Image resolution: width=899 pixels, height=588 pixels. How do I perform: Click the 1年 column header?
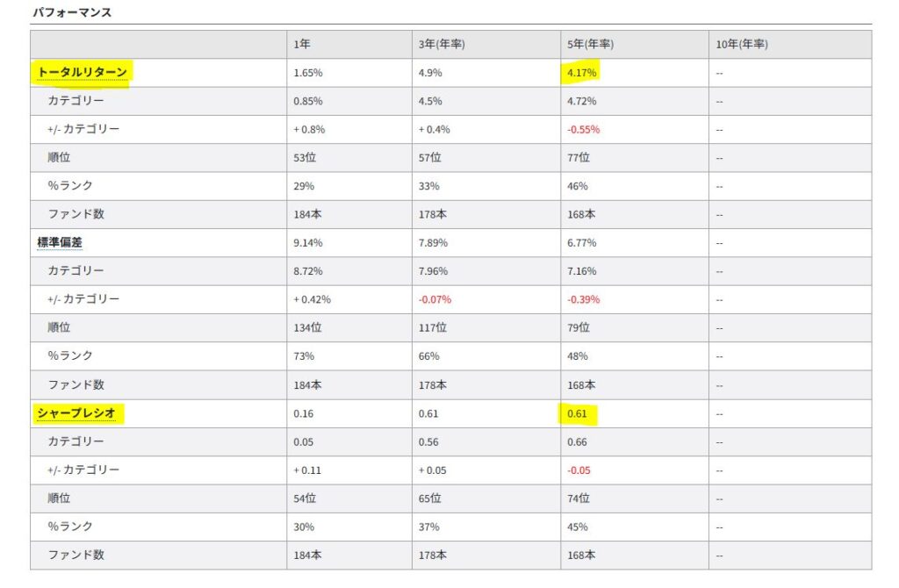[x=302, y=45]
